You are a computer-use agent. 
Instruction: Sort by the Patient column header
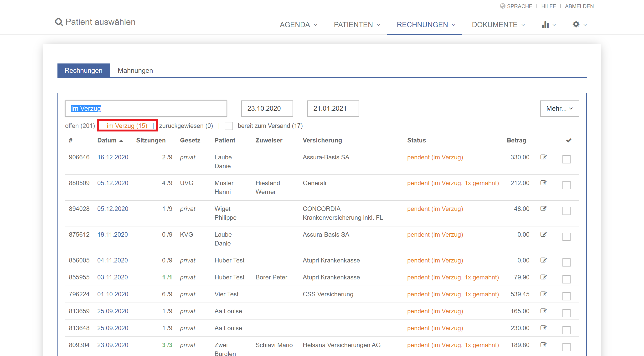[x=225, y=140]
